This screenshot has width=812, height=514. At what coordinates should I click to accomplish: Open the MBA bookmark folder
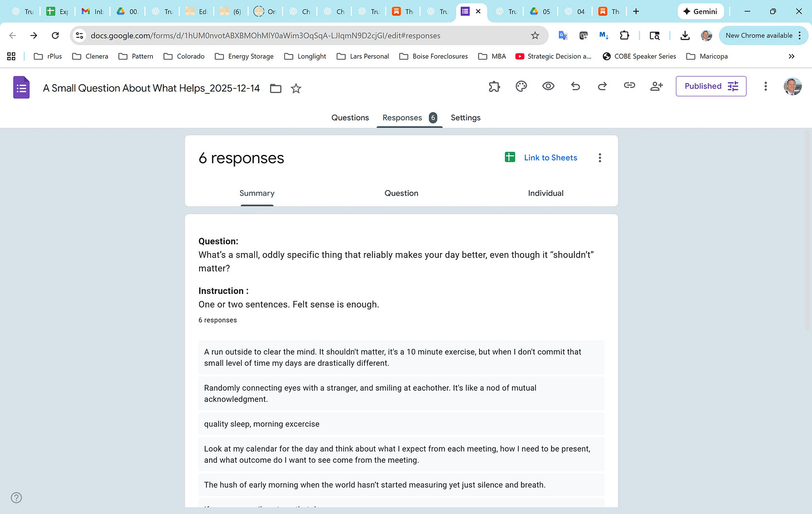pyautogui.click(x=492, y=56)
